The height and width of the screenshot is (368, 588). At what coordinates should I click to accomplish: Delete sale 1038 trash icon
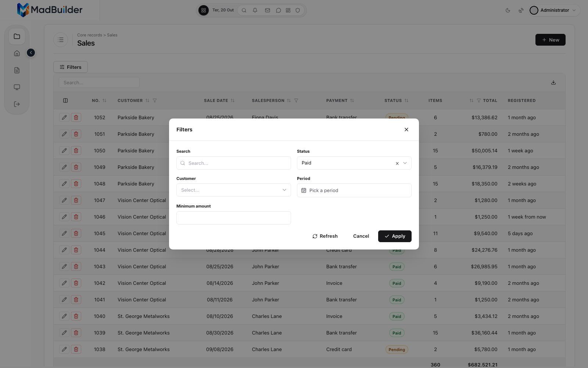pyautogui.click(x=76, y=349)
